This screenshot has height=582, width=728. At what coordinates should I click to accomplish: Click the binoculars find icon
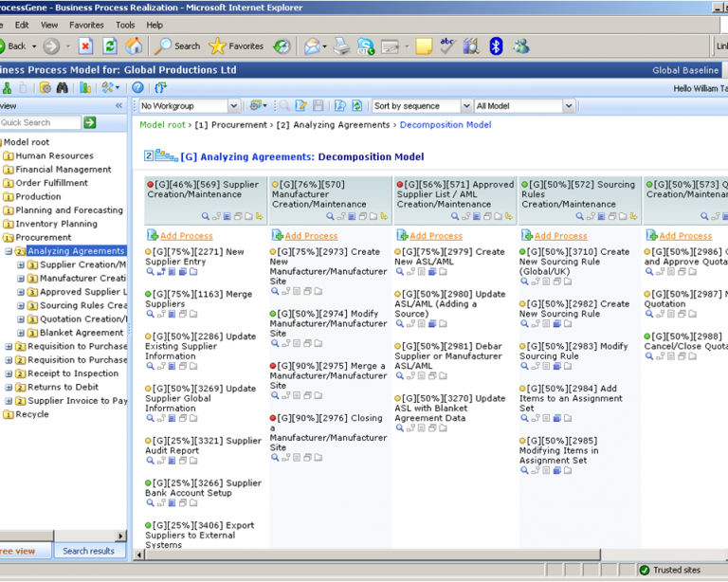[62, 88]
